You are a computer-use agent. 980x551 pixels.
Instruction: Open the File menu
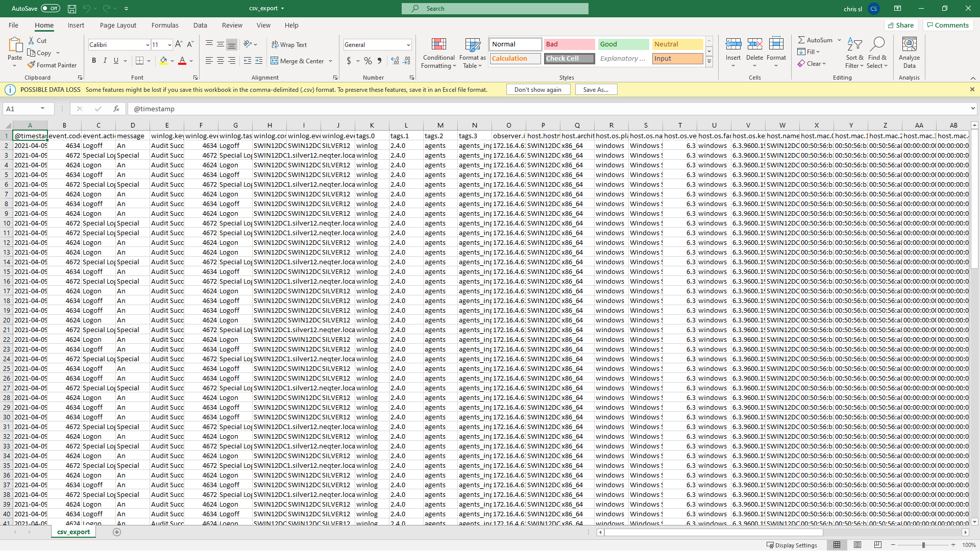pos(13,25)
